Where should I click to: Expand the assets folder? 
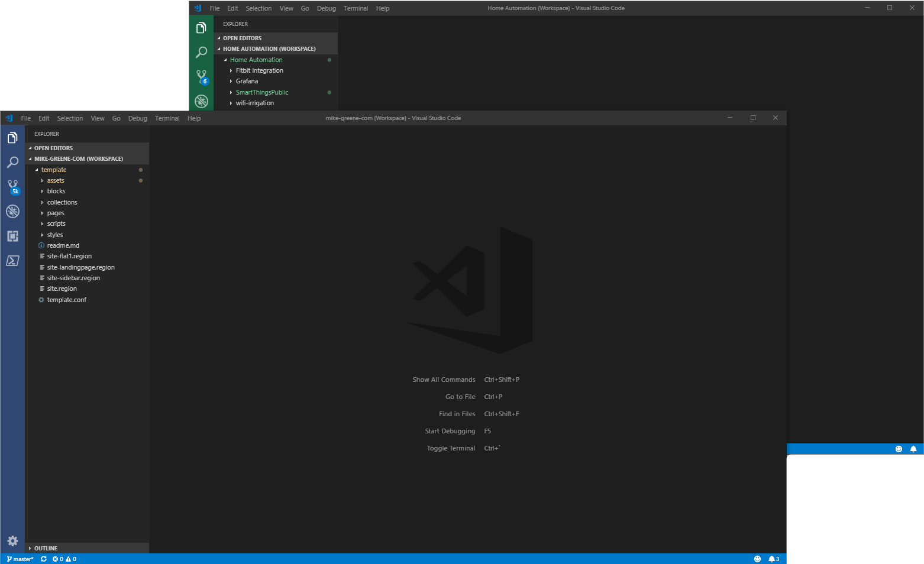click(x=87, y=180)
